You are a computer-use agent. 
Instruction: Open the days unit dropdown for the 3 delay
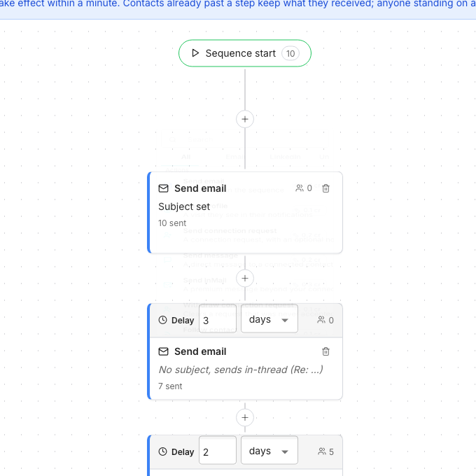[x=269, y=320]
